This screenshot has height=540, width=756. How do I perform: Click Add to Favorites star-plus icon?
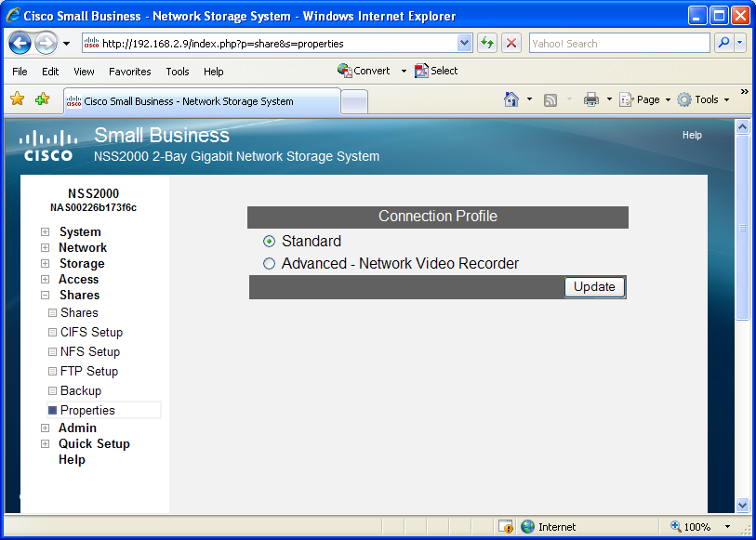[x=43, y=99]
